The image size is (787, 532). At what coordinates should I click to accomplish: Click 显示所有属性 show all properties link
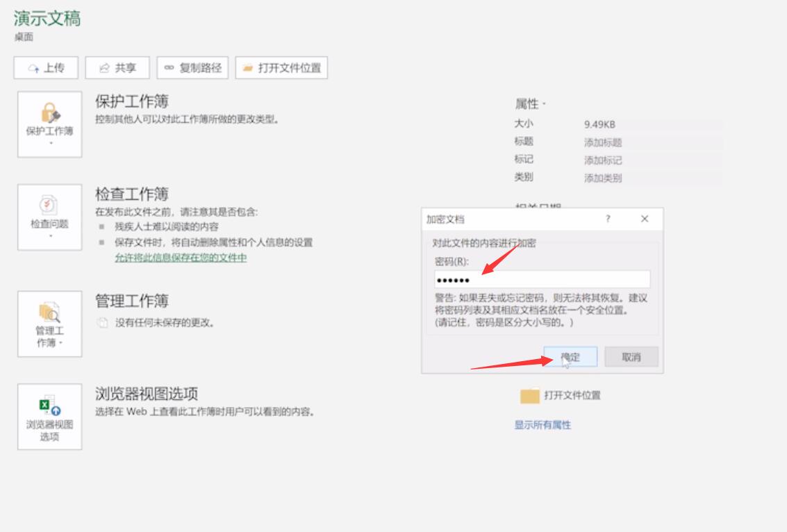click(x=542, y=425)
